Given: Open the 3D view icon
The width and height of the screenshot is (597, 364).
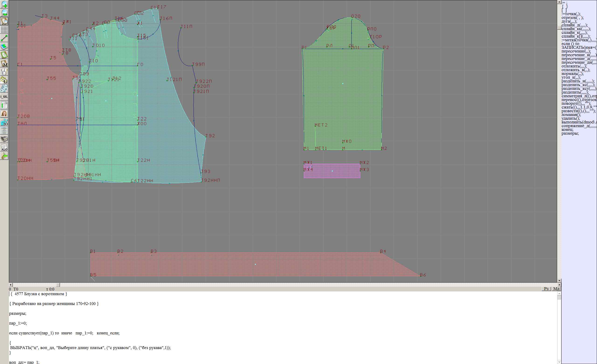Looking at the screenshot, I should click(4, 122).
